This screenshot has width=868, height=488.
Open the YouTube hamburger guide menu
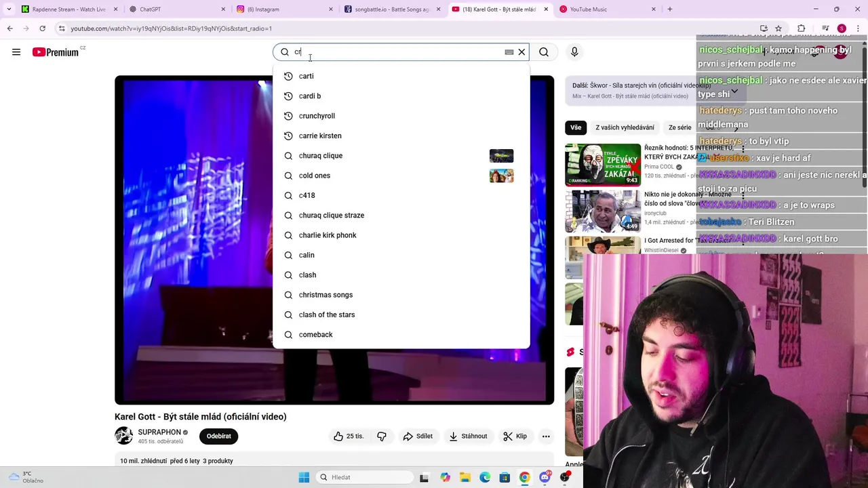16,52
